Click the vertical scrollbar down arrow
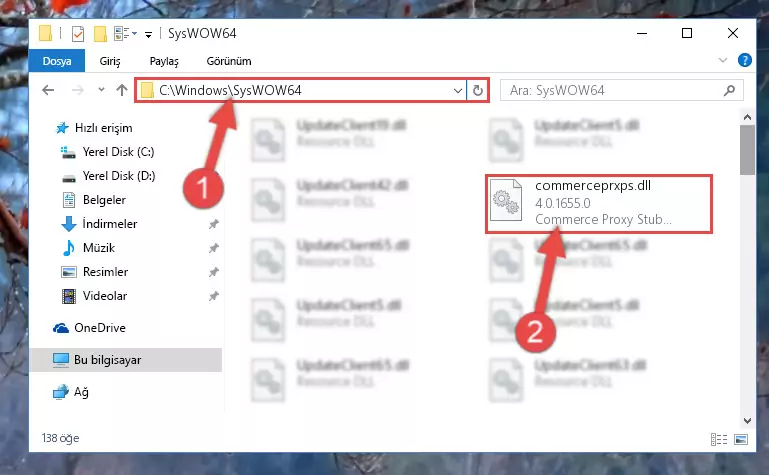Image resolution: width=769 pixels, height=475 pixels. 747,421
